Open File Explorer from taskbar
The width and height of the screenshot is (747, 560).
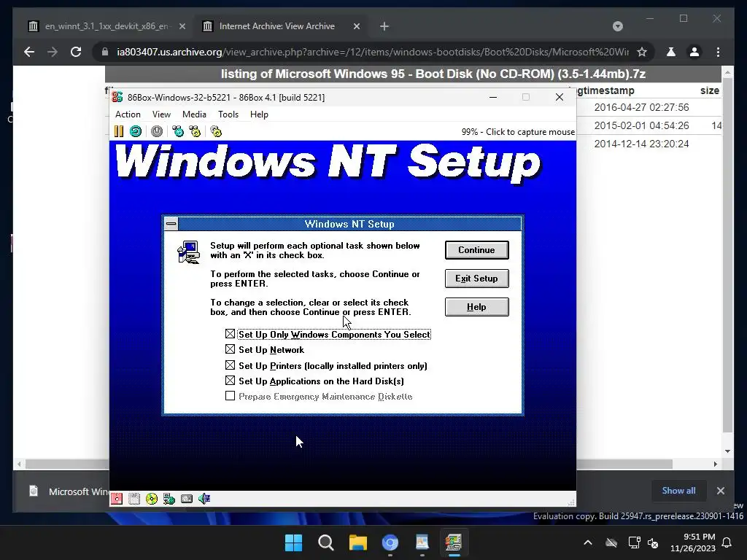coord(357,542)
